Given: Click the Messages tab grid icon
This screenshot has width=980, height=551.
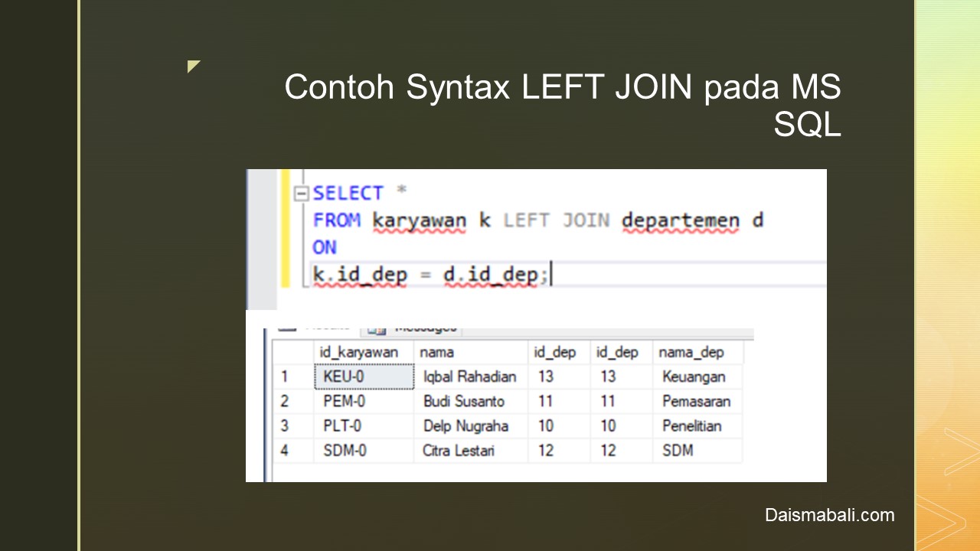Looking at the screenshot, I should point(375,330).
